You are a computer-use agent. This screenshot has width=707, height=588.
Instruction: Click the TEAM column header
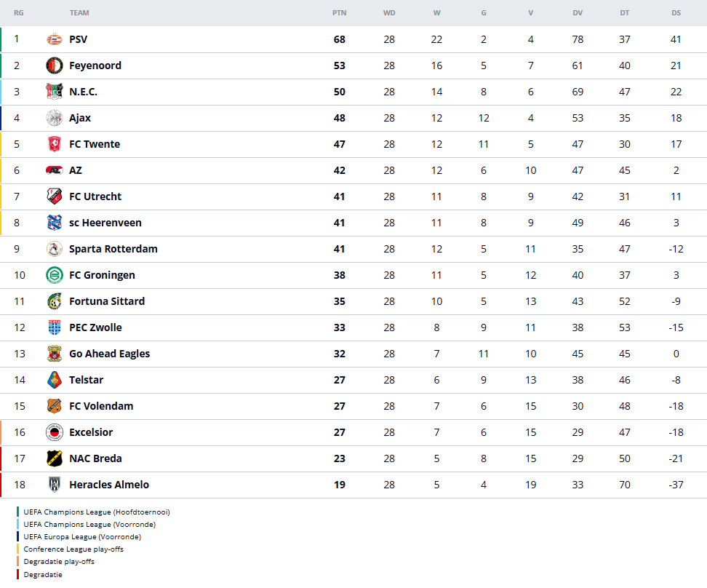pos(79,13)
